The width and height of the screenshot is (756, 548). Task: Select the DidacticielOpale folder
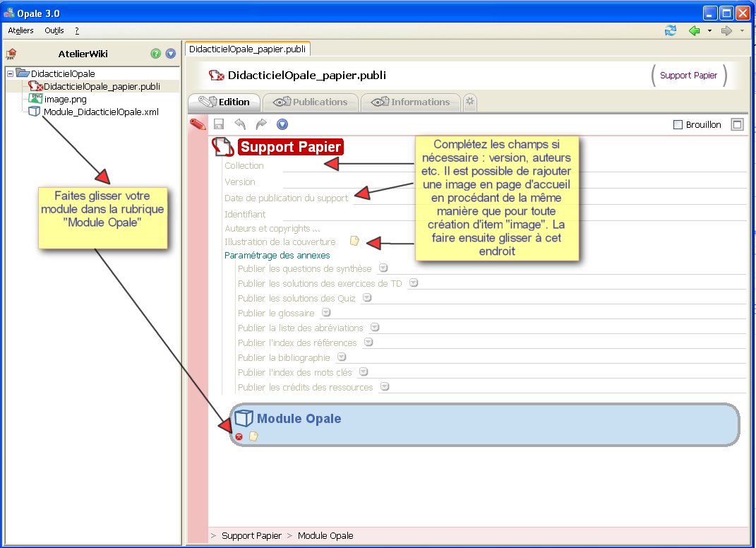coord(63,74)
